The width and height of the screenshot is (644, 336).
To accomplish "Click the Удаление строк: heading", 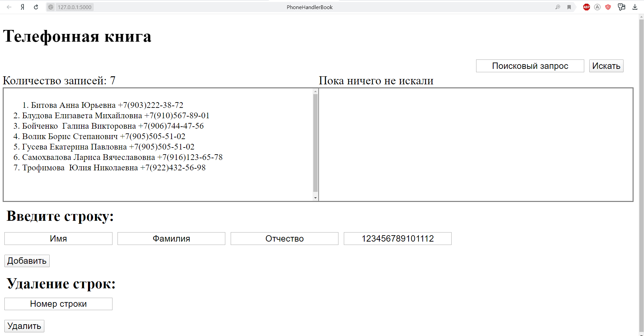I will [61, 284].
